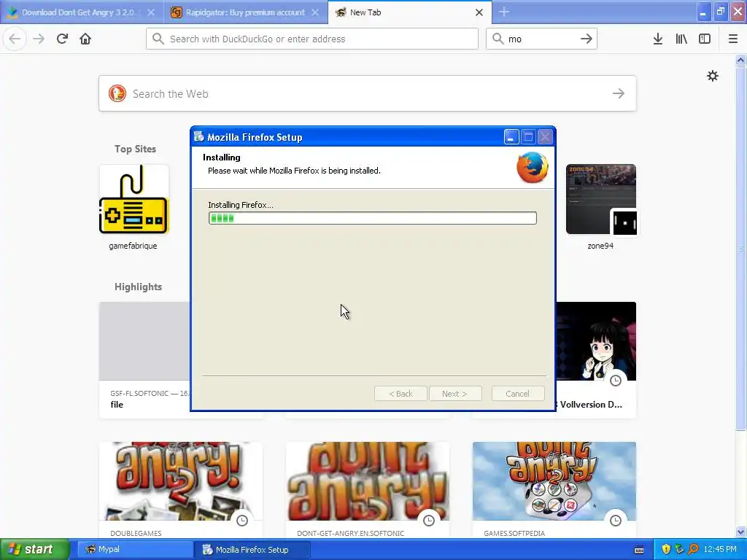The image size is (747, 560).
Task: Close the Download Dont Get Angry tab
Action: pos(151,12)
